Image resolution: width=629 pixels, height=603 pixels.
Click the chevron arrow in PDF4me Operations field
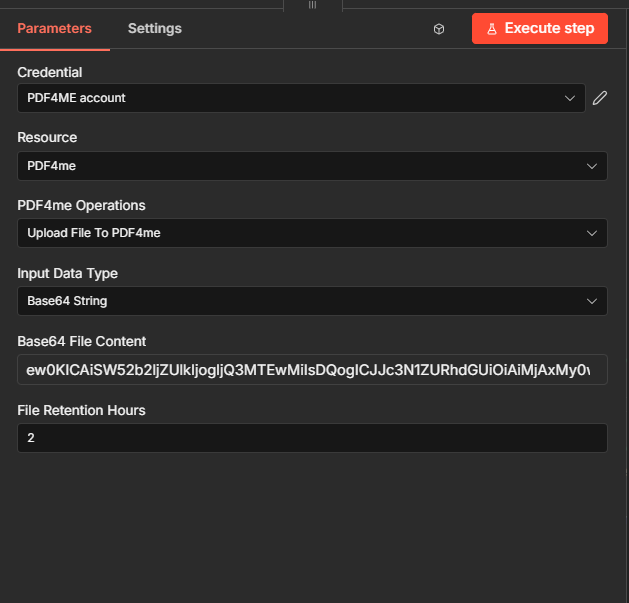pos(591,234)
